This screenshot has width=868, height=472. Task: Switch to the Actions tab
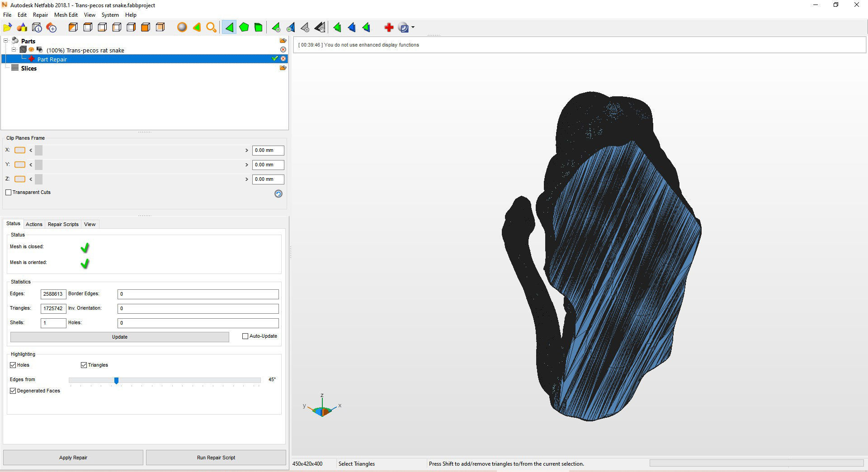coord(34,224)
